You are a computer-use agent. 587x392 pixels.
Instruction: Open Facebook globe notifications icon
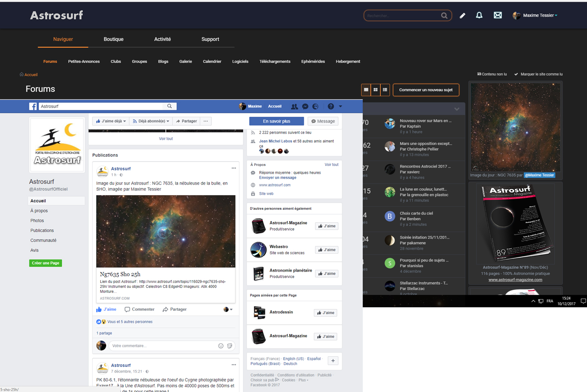point(316,106)
